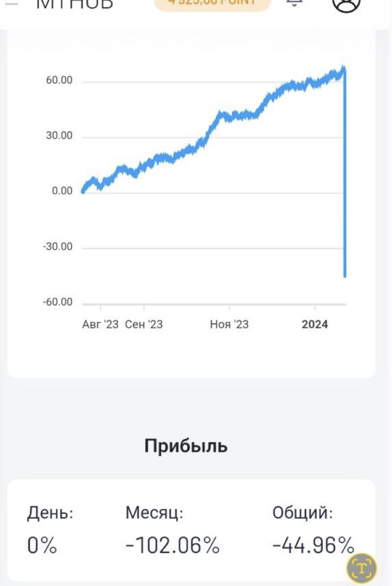
Task: Tap the text recognition scan icon
Action: pos(361,567)
